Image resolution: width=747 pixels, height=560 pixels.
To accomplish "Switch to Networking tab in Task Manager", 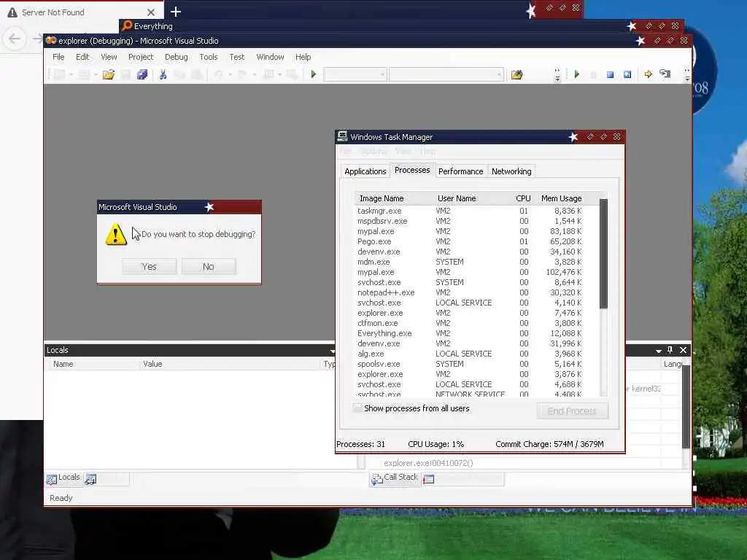I will (x=511, y=171).
